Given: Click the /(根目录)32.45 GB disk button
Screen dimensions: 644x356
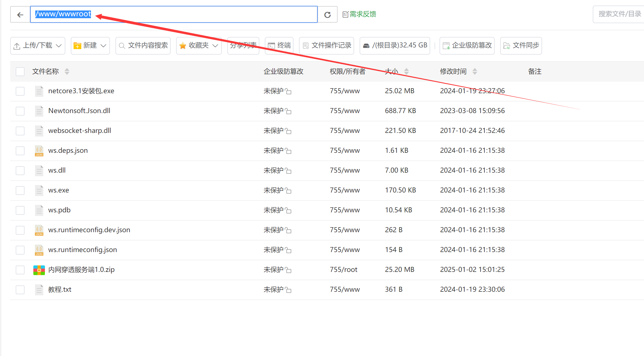Looking at the screenshot, I should (x=395, y=45).
